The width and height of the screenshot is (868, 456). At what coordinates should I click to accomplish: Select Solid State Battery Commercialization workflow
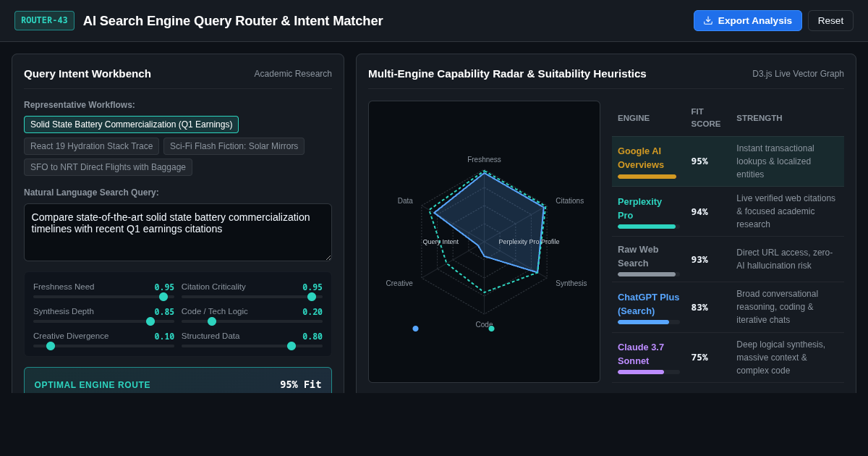(x=131, y=124)
